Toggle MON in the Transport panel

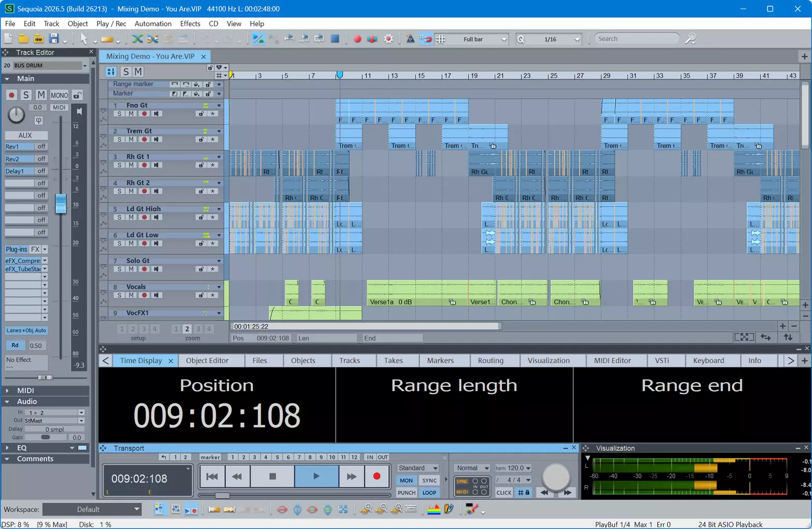point(406,481)
